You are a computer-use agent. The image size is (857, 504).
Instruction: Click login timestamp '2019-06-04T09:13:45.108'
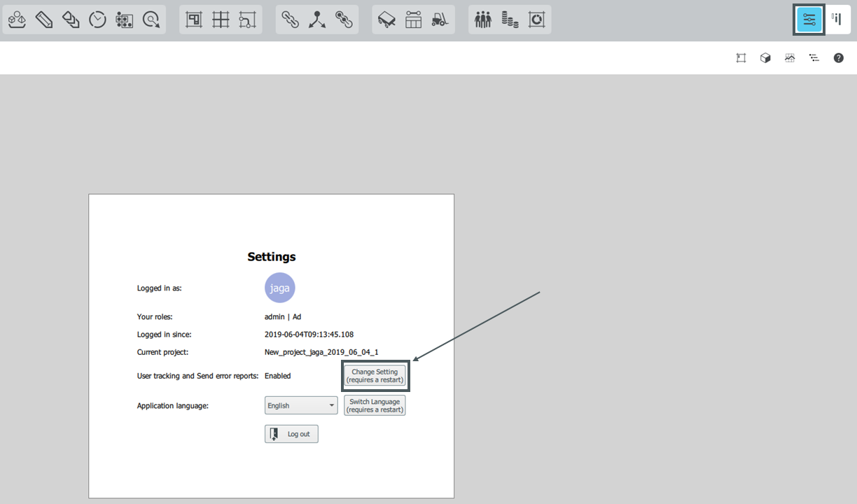[309, 335]
